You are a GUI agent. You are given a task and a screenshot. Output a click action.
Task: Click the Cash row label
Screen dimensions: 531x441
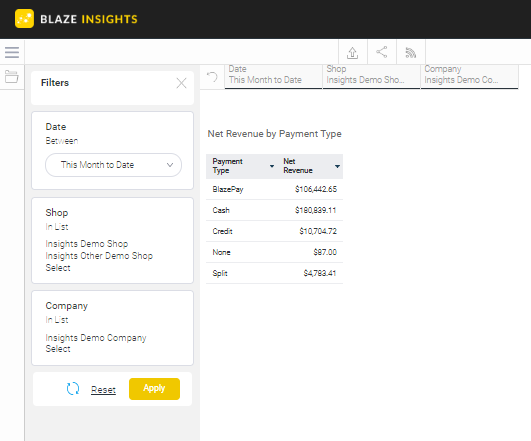coord(221,210)
